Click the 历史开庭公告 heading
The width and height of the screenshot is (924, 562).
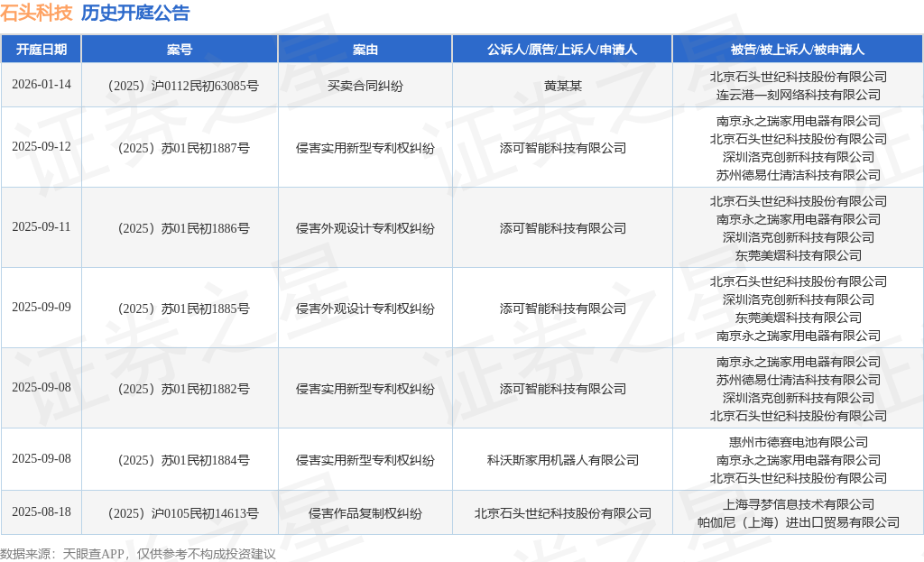pyautogui.click(x=135, y=13)
